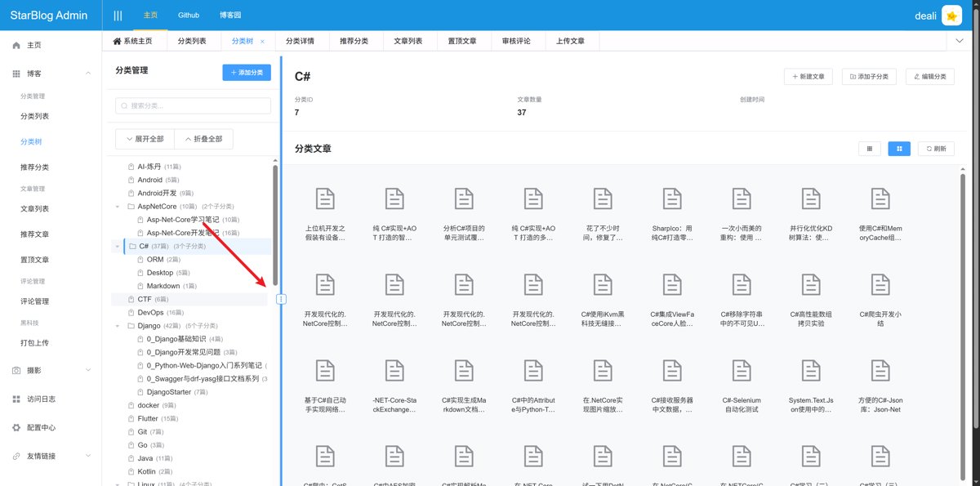This screenshot has height=486, width=980.
Task: Collapse the Django category tree node
Action: coord(118,325)
